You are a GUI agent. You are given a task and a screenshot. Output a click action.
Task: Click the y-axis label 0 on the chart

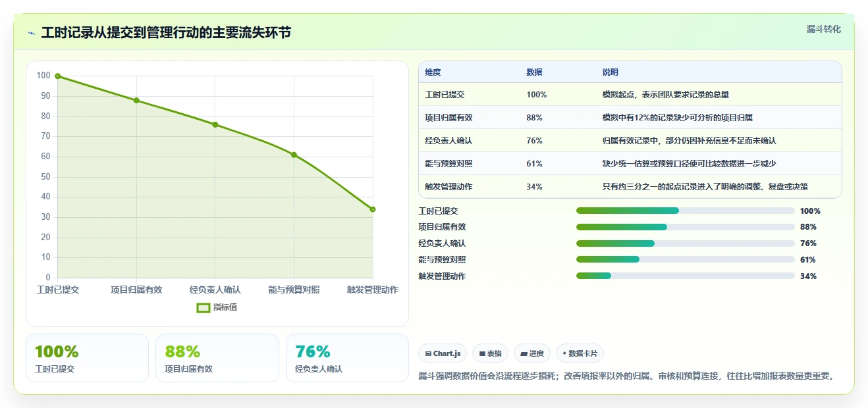pos(48,277)
